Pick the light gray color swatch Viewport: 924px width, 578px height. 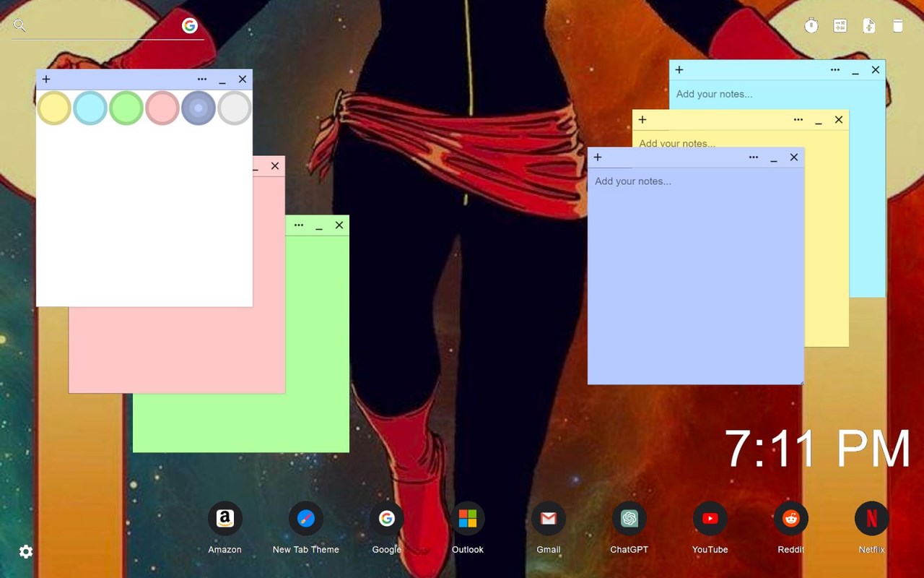tap(235, 108)
